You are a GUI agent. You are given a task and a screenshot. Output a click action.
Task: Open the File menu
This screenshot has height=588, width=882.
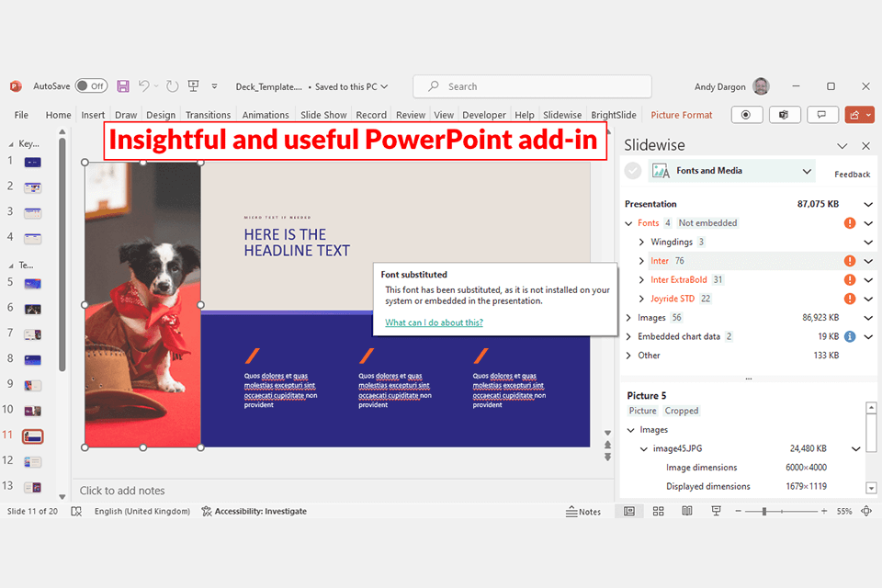tap(21, 115)
